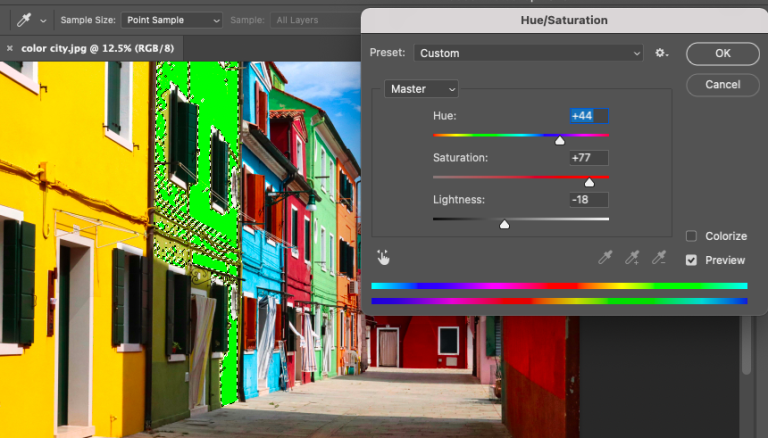Click the Hue value field showing +44
The height and width of the screenshot is (438, 768).
(589, 116)
